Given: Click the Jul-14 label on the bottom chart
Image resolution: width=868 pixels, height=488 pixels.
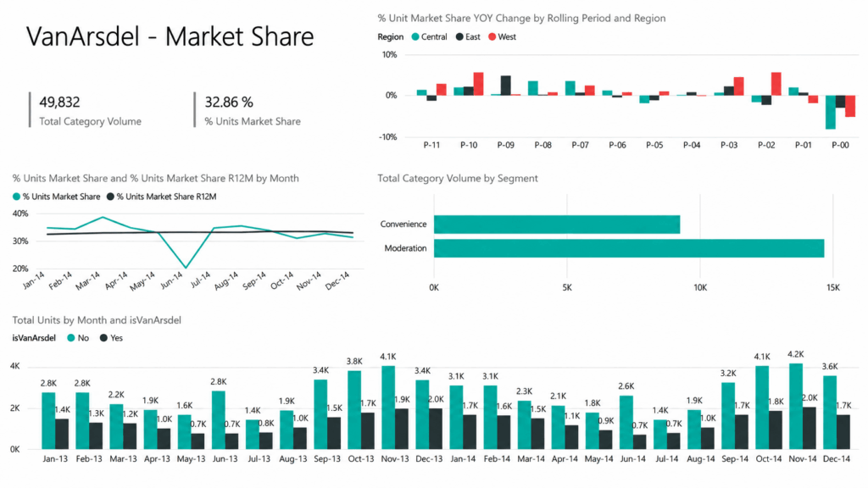Looking at the screenshot, I should 666,458.
